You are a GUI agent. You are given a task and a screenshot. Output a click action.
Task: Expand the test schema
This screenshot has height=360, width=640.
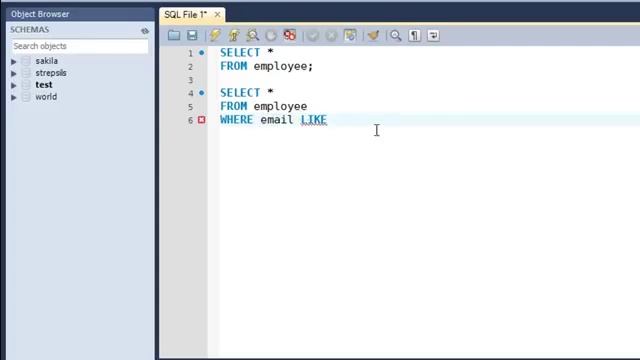14,85
